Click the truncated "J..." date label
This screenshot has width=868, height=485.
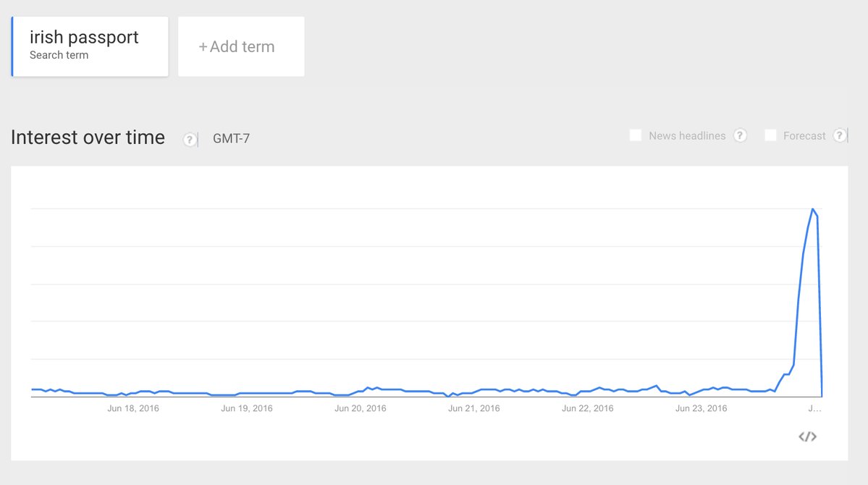(x=814, y=408)
